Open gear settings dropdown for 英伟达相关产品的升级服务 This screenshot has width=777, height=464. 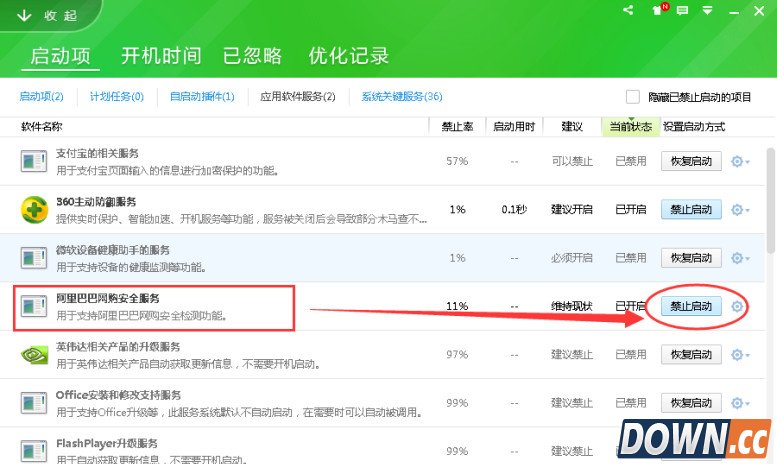tap(740, 354)
